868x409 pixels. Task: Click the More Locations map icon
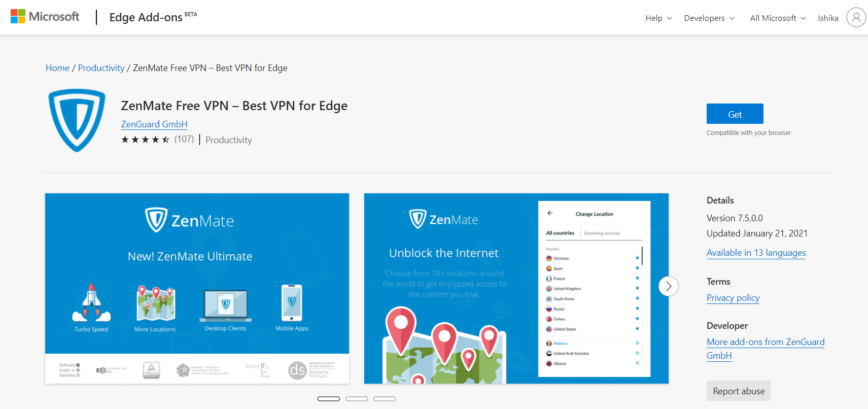pyautogui.click(x=156, y=303)
